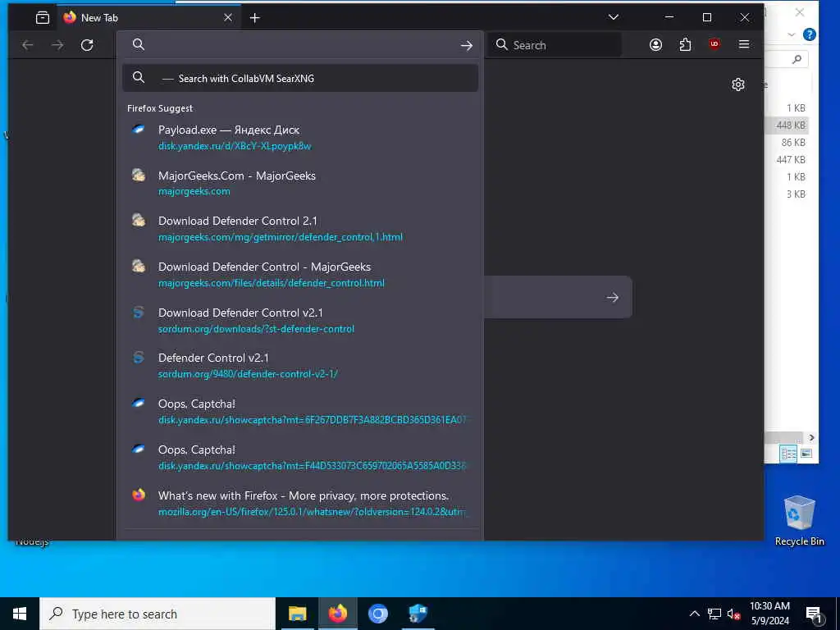Open the new tab personalize gear
The width and height of the screenshot is (840, 630).
[738, 84]
